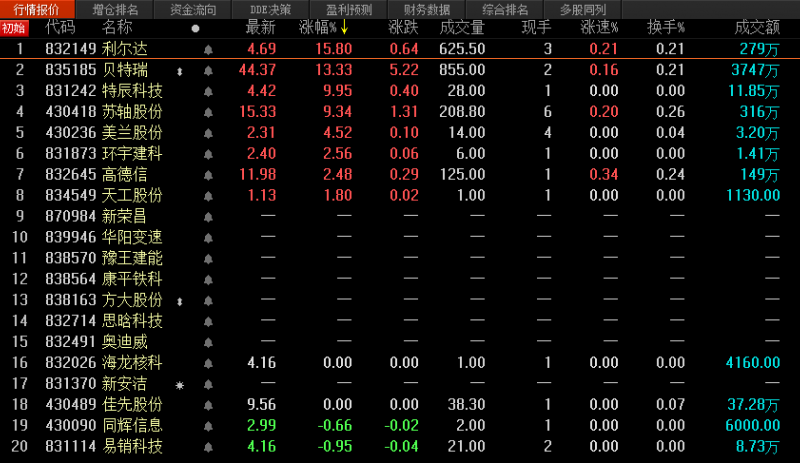Select stock name 苏轴股份
The width and height of the screenshot is (800, 463).
tap(132, 112)
